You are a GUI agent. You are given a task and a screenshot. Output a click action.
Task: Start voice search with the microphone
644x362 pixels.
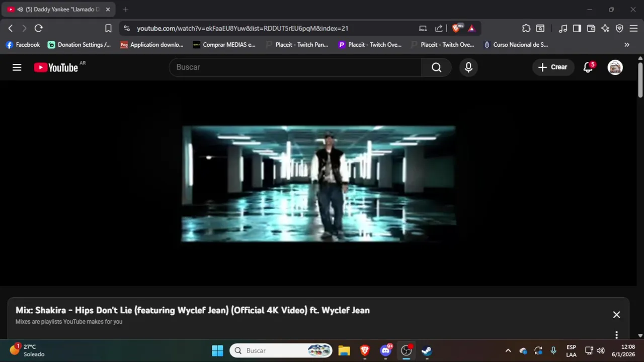(468, 67)
